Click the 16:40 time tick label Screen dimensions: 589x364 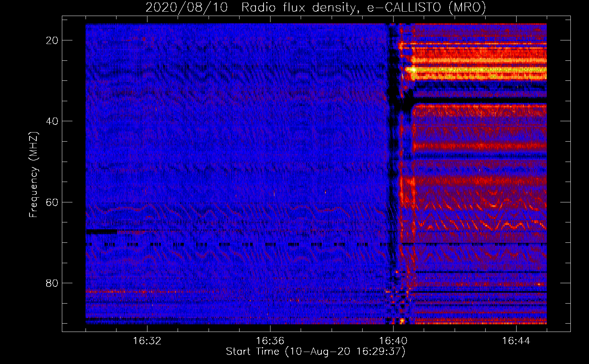(x=393, y=341)
